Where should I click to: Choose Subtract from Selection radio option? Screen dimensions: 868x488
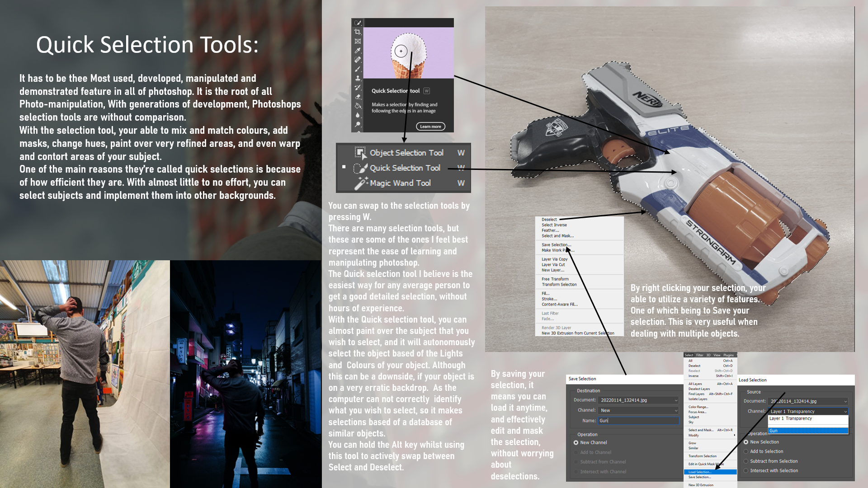(x=746, y=461)
